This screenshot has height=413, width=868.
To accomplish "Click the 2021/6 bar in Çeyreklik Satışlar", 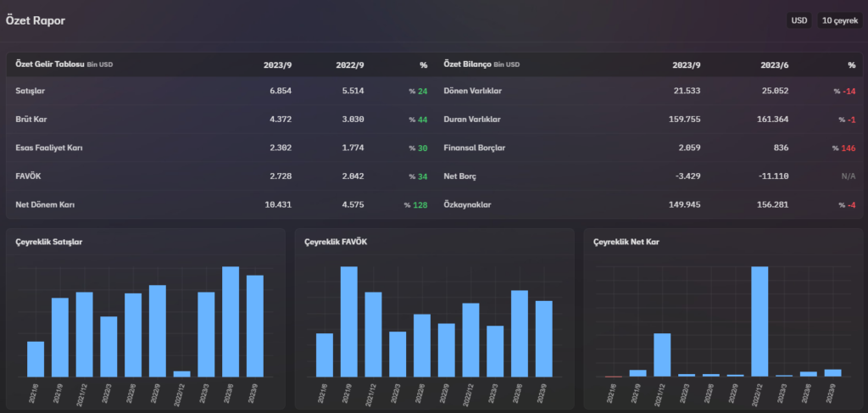I will (x=36, y=360).
